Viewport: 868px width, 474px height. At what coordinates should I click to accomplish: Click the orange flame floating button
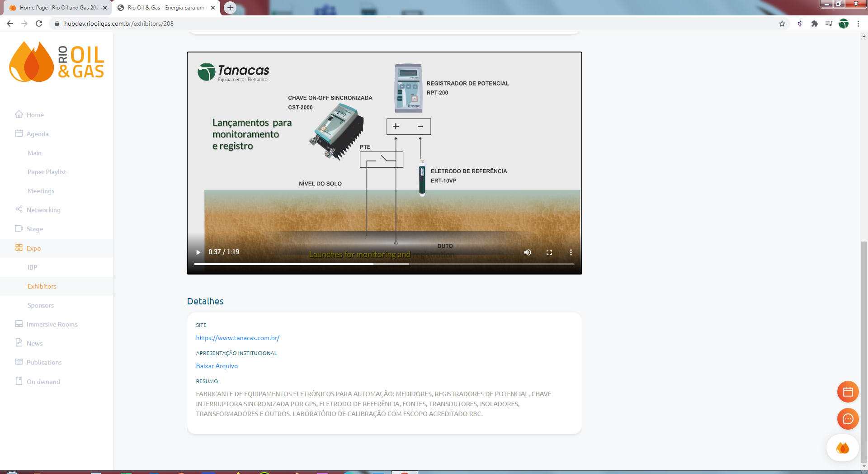(842, 448)
